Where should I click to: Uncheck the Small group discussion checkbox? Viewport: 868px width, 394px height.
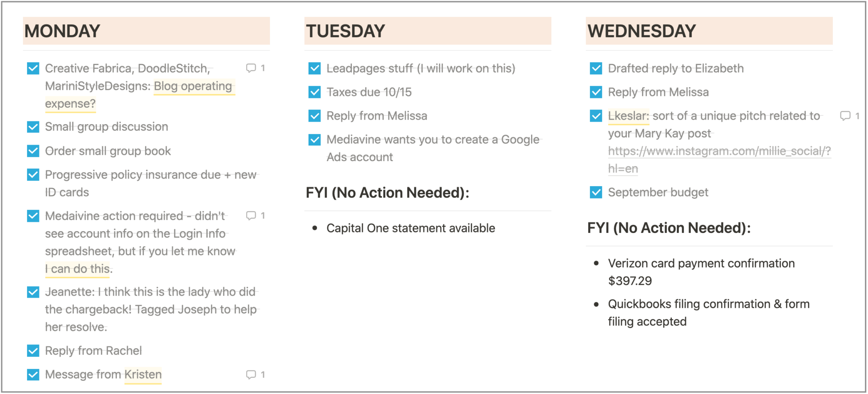point(33,127)
